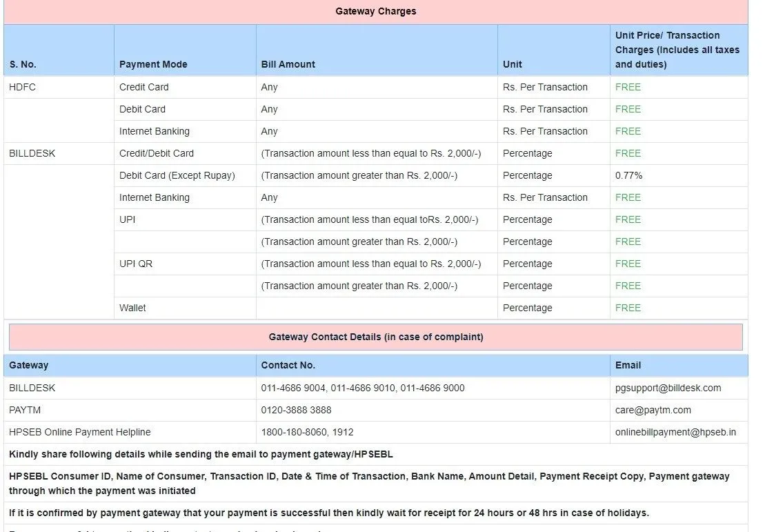Select the PAYTM gateway row label
This screenshot has width=765, height=532.
[x=25, y=410]
